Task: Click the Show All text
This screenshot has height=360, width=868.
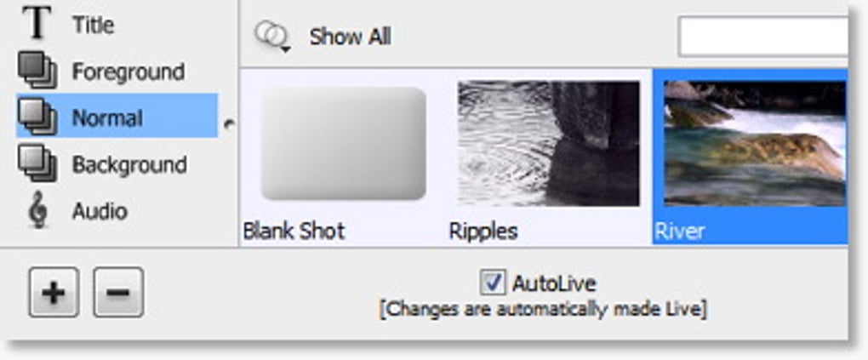Action: pos(350,37)
